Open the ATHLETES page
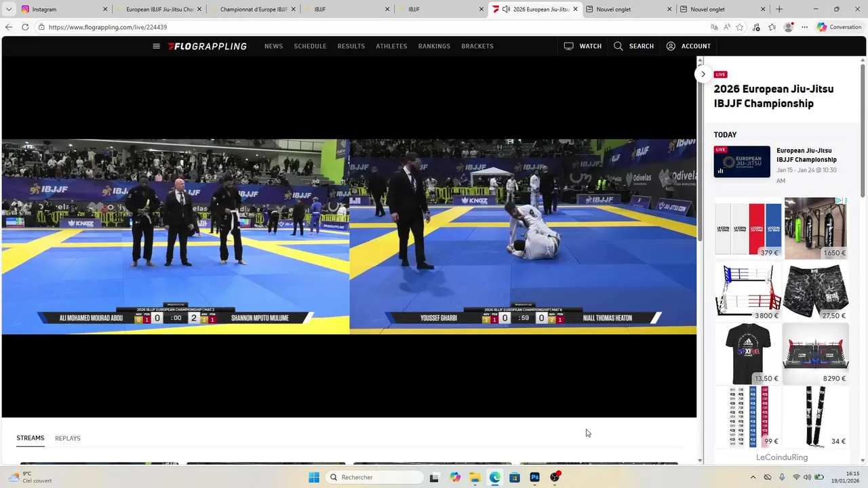 point(391,46)
